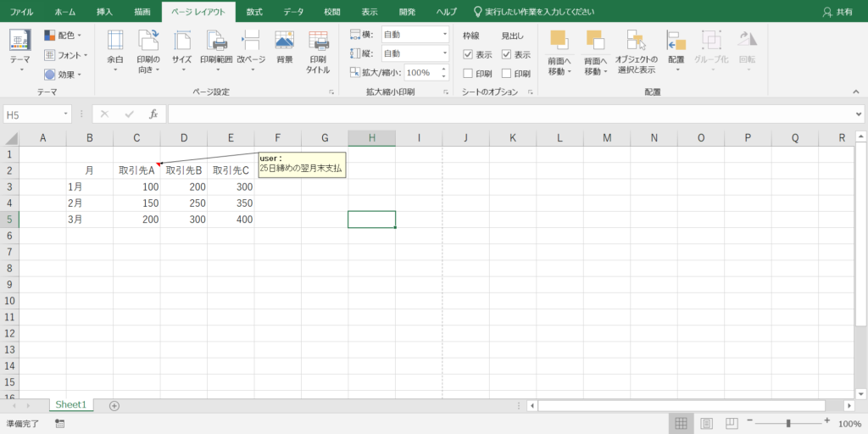Select column header H

tap(372, 138)
